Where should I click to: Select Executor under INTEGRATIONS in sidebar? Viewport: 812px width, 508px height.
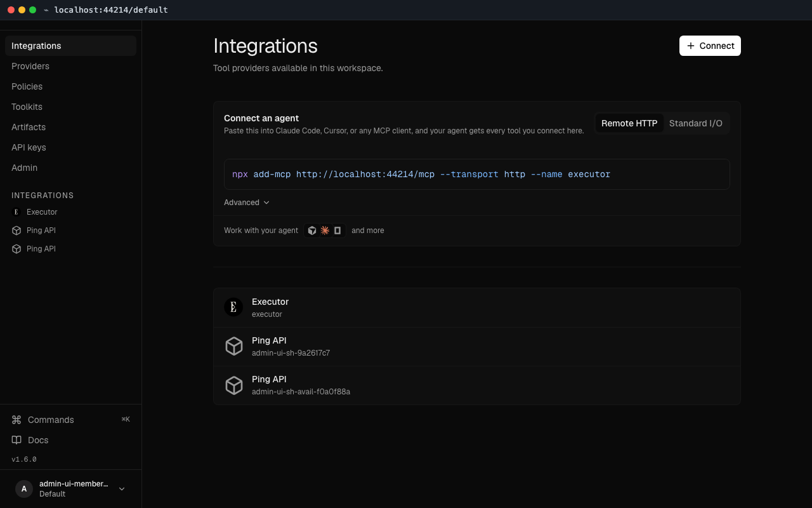pyautogui.click(x=70, y=212)
